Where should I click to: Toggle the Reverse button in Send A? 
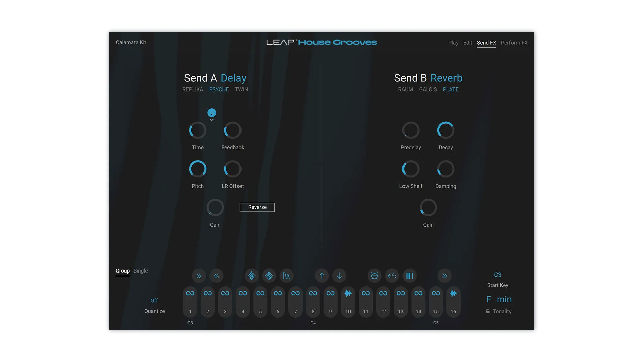click(257, 207)
